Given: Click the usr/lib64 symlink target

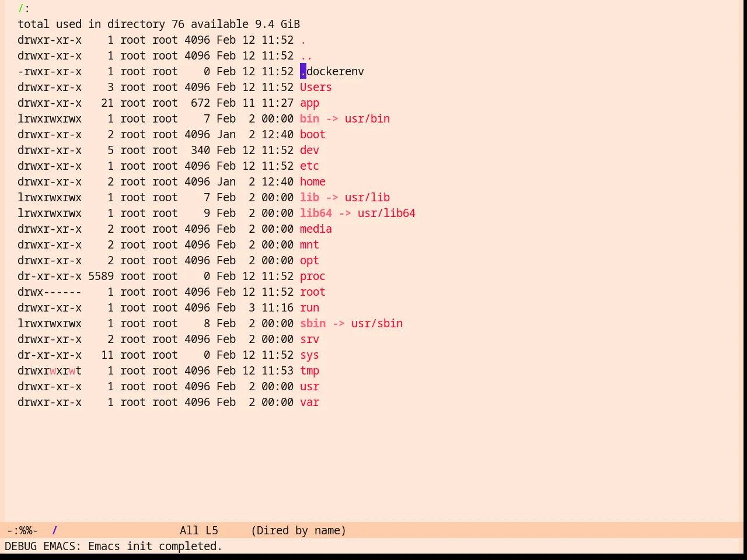Looking at the screenshot, I should 386,213.
